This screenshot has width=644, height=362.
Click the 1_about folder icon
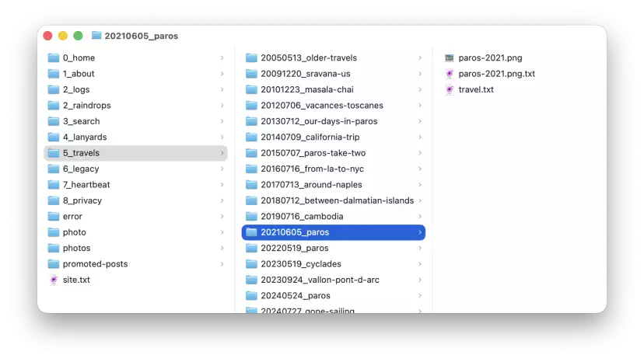click(54, 74)
